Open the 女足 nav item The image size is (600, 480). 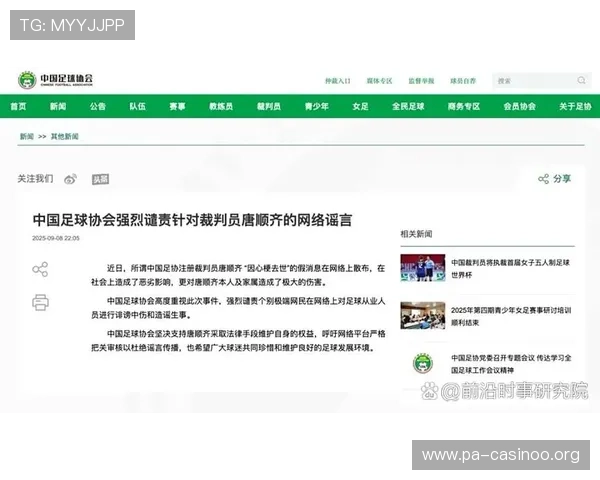(360, 106)
